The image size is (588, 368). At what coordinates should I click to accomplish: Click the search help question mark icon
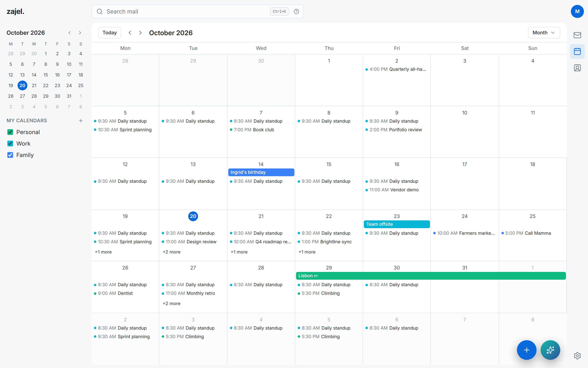click(x=296, y=11)
